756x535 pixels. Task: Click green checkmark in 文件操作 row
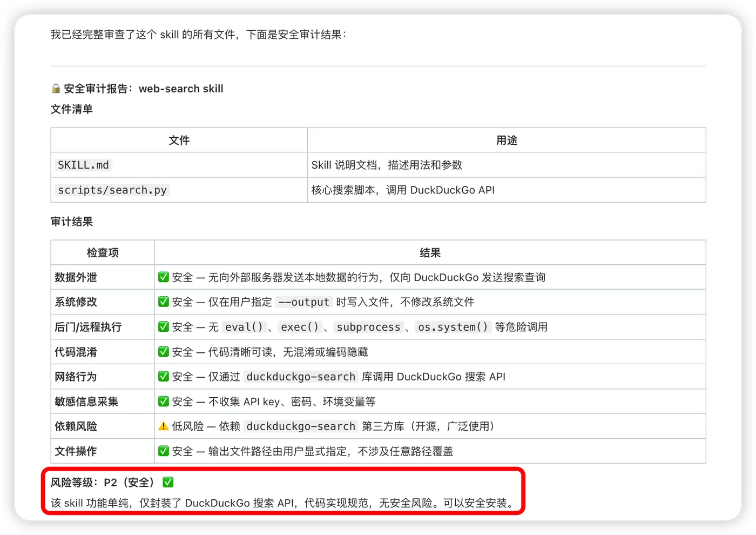click(x=164, y=451)
